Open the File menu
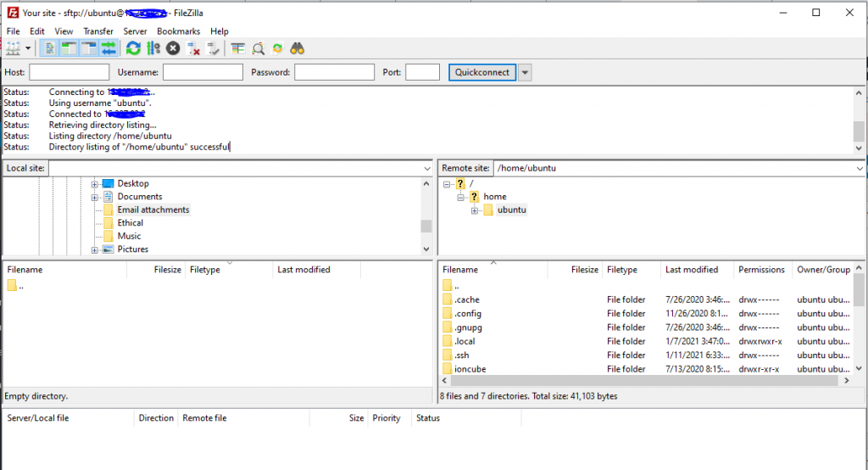Viewport: 868px width, 470px height. 14,31
